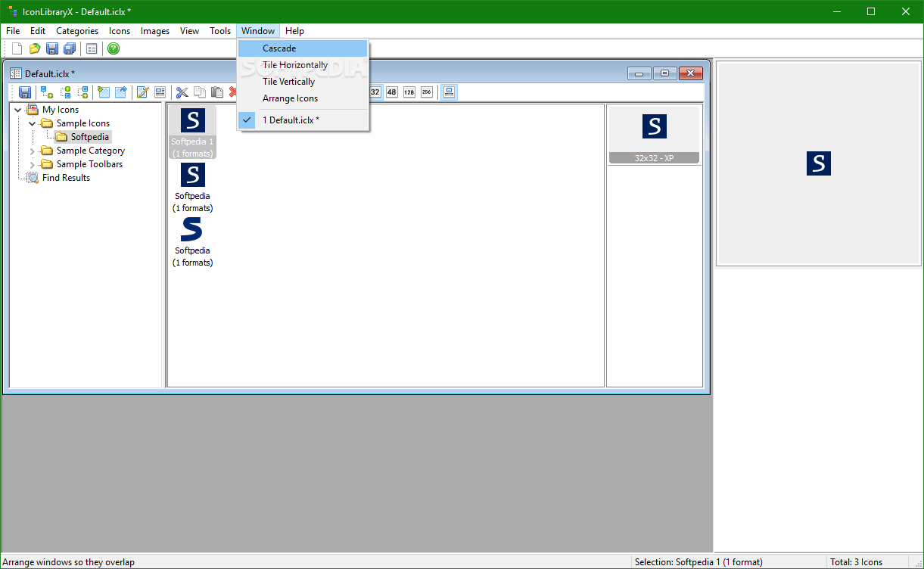The width and height of the screenshot is (924, 569).
Task: Choose Arrange Icons
Action: [303, 98]
